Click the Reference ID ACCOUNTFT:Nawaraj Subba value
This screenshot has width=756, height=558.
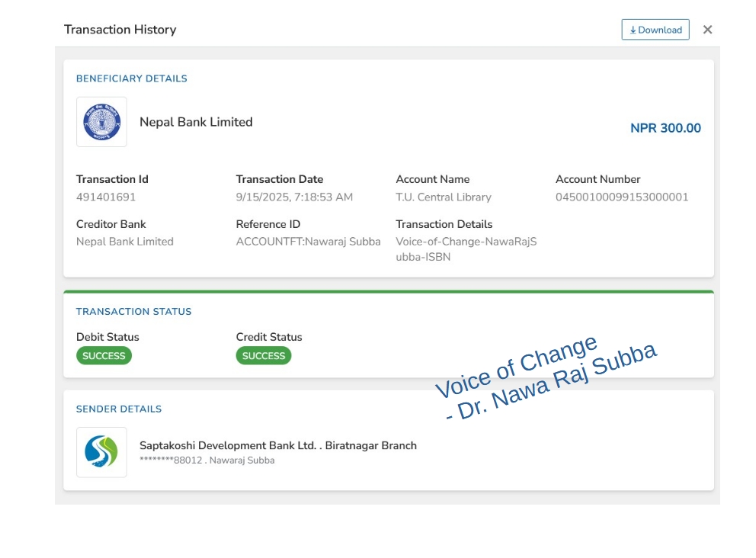308,242
